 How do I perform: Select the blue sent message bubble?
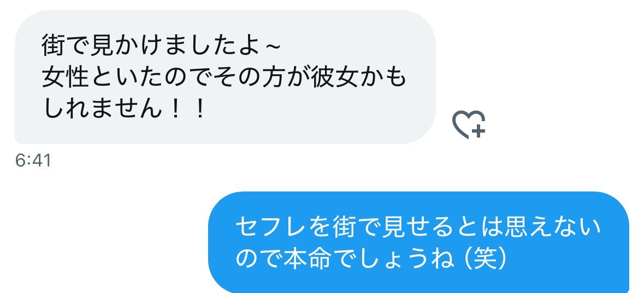point(418,242)
